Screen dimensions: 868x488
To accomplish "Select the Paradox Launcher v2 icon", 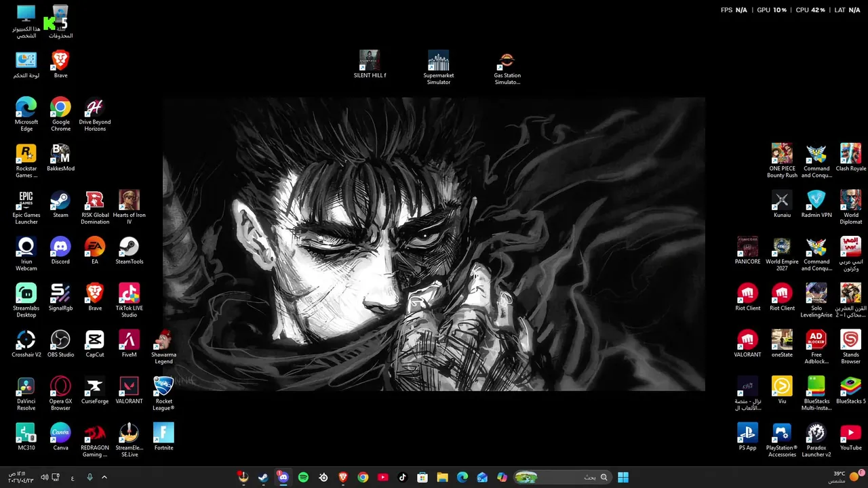I will pyautogui.click(x=816, y=440).
